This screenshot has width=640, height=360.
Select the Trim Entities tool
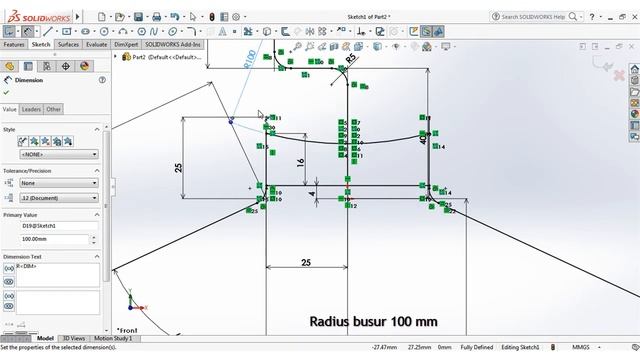[248, 31]
